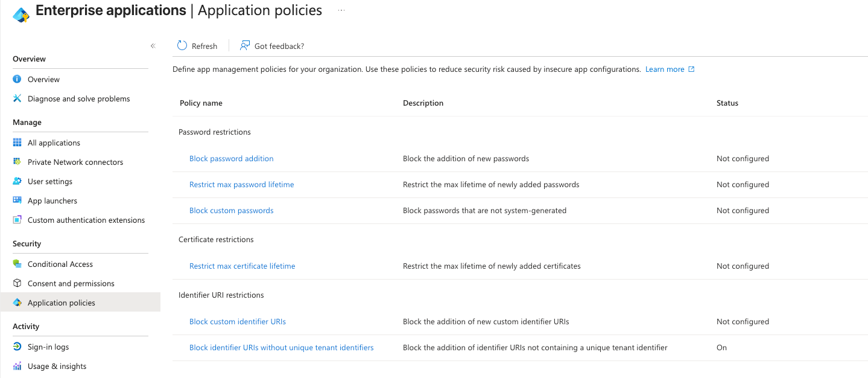The image size is (868, 378).
Task: Click the Manage section heading in sidebar
Action: pyautogui.click(x=27, y=123)
